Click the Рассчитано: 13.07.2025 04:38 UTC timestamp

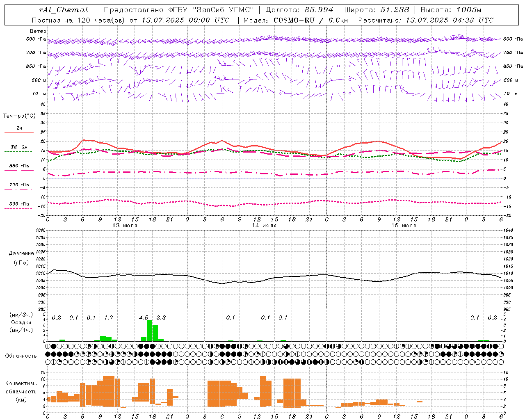(426, 20)
